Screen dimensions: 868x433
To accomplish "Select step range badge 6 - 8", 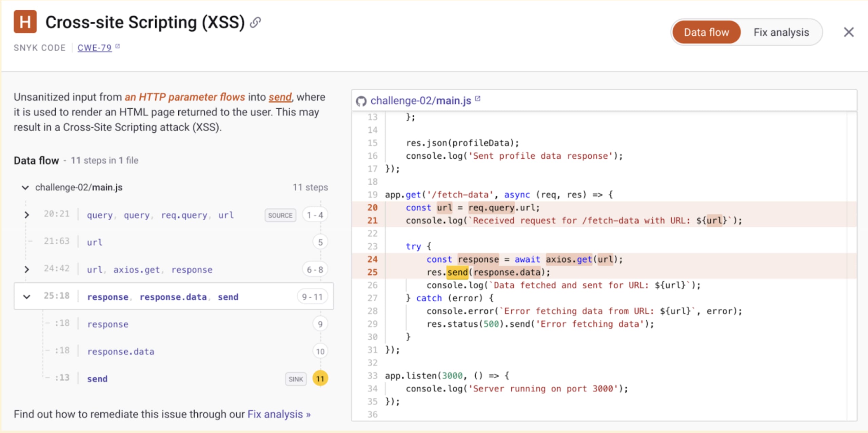I will [315, 269].
